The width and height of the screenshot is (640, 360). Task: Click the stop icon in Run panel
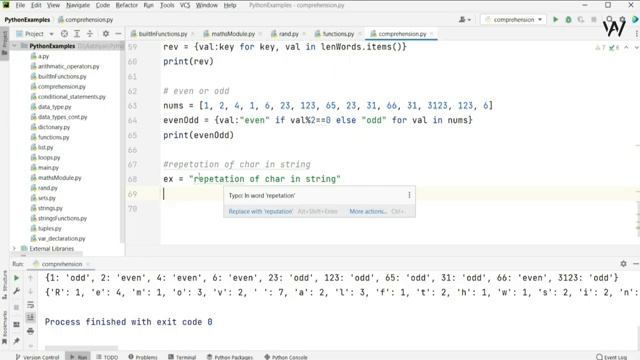[x=16, y=307]
